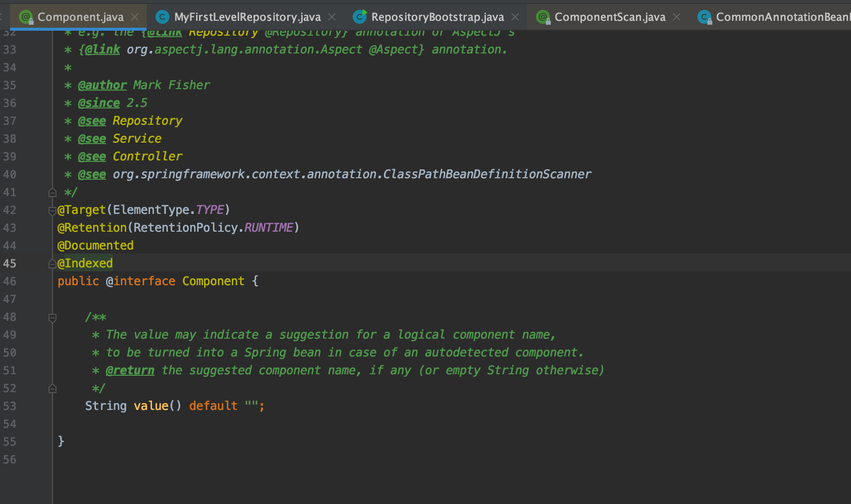Image resolution: width=851 pixels, height=504 pixels.
Task: Click the annotation file icon on Component.java tab
Action: 26,17
